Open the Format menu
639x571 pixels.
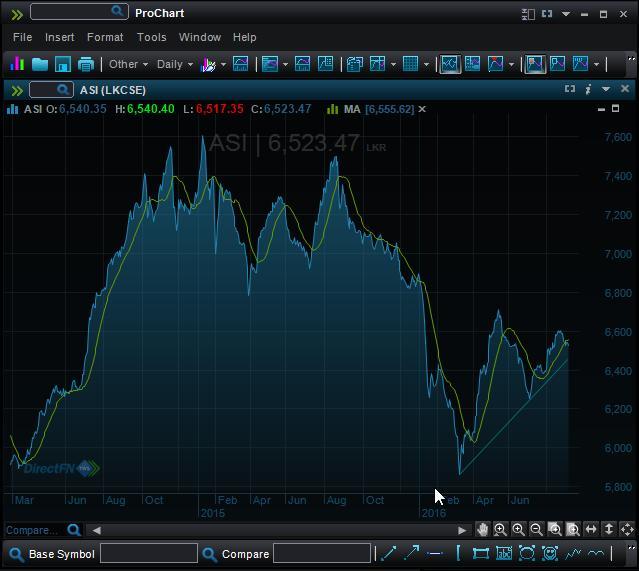[x=105, y=37]
